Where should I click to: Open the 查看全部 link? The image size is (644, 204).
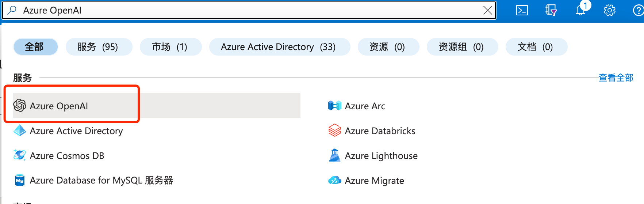tap(616, 78)
